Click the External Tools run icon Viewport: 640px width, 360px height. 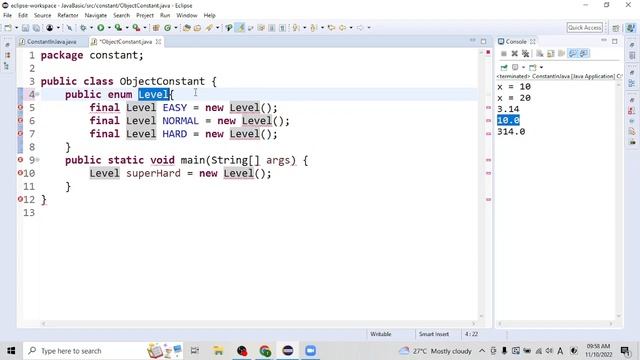136,28
